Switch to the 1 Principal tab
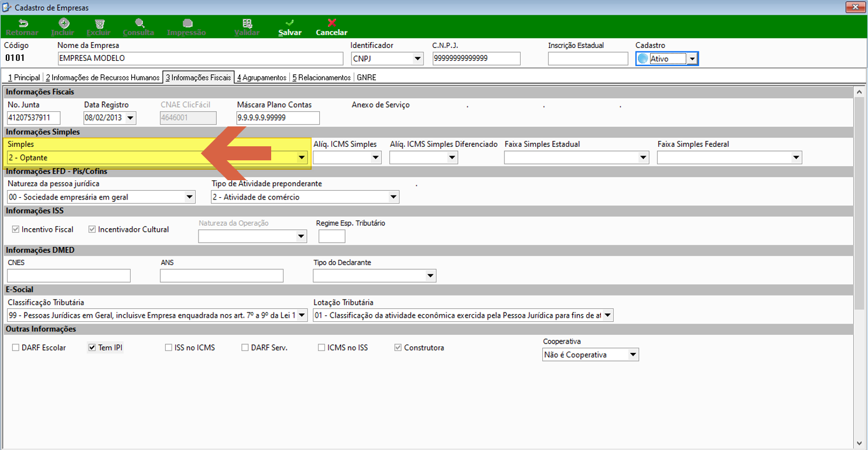Image resolution: width=868 pixels, height=450 pixels. [24, 77]
